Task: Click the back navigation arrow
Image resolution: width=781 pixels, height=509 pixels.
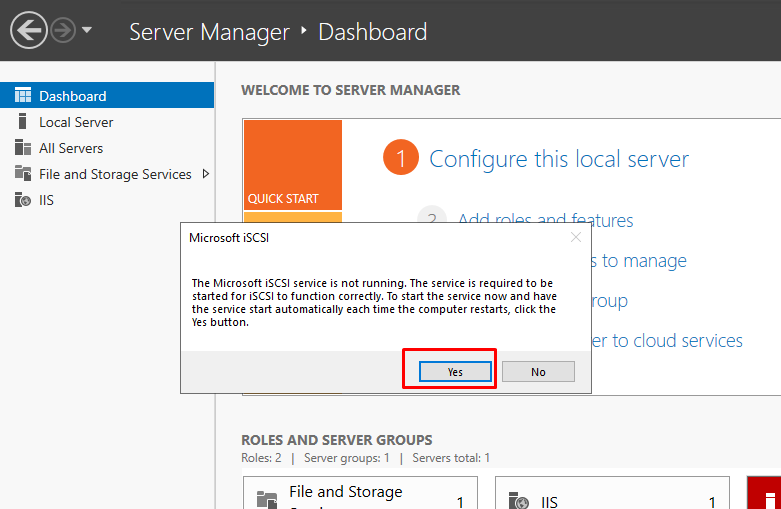Action: pos(28,30)
